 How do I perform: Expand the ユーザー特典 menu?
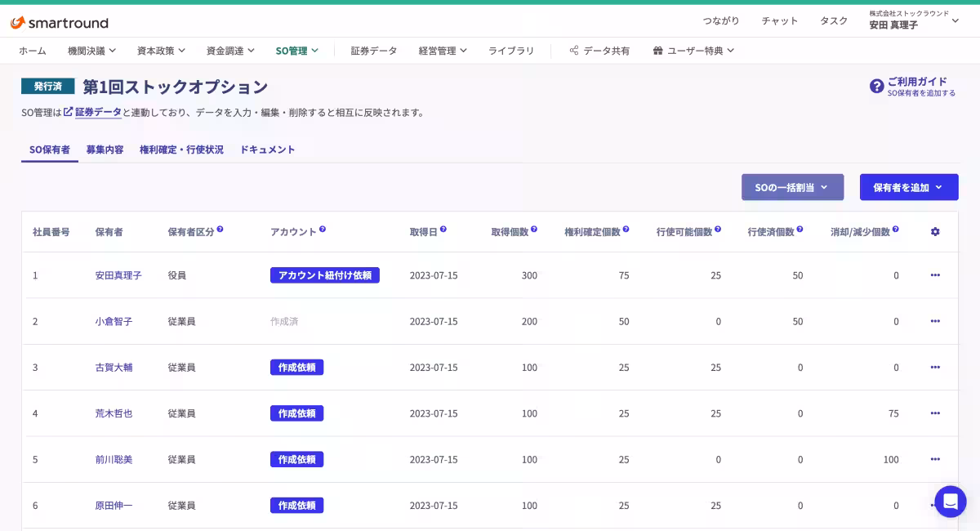click(x=694, y=51)
